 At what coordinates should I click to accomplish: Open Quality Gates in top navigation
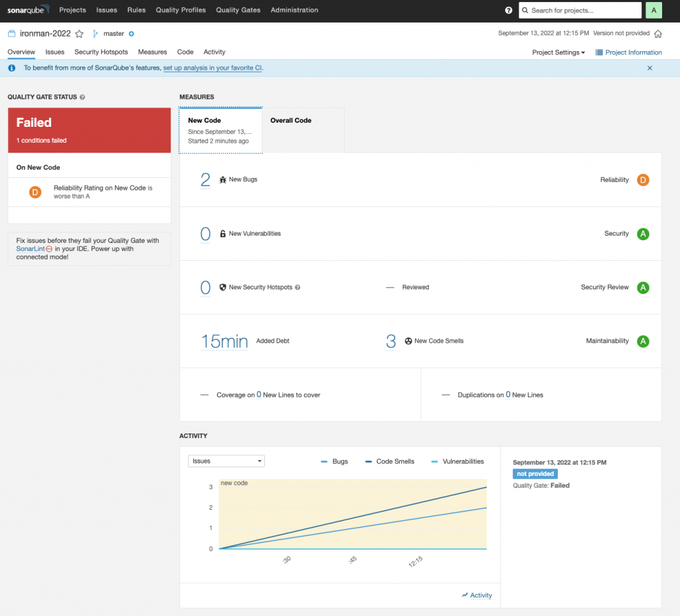[x=238, y=10]
